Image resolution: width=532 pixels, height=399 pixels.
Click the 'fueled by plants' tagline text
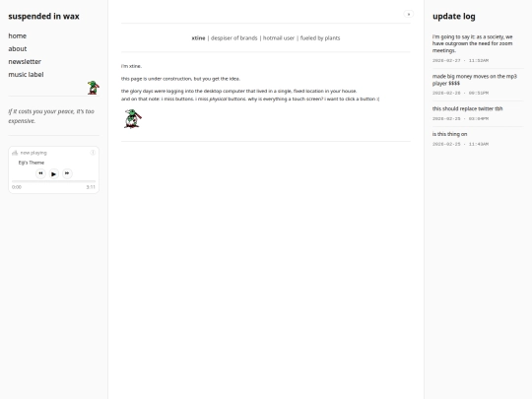(320, 38)
